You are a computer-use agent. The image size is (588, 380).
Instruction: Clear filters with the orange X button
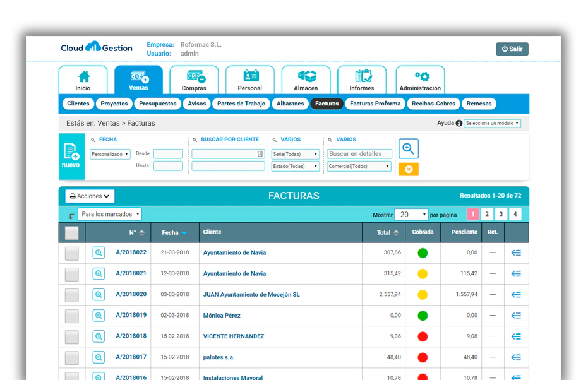[409, 169]
